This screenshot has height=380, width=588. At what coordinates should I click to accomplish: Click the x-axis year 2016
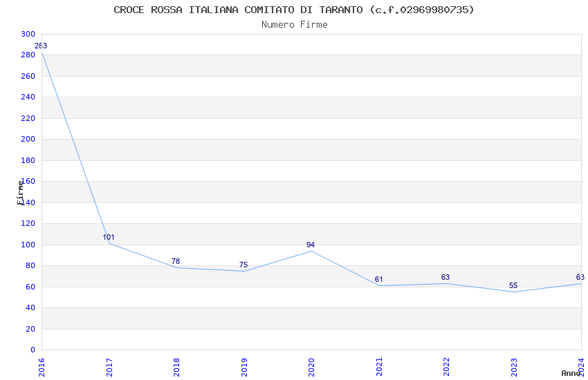(42, 368)
